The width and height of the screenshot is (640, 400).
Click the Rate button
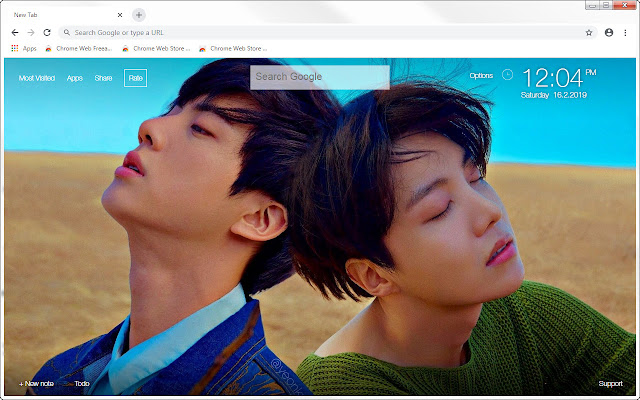pyautogui.click(x=136, y=78)
